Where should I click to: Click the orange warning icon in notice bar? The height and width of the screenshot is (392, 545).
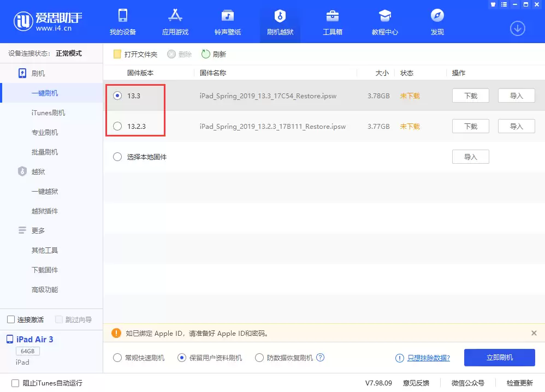coord(116,333)
